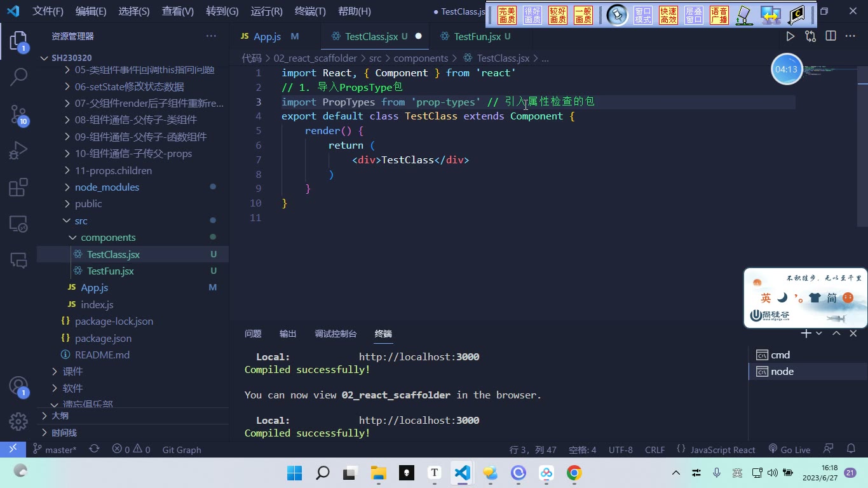Expand the public folder
This screenshot has height=488, width=868.
click(88, 203)
